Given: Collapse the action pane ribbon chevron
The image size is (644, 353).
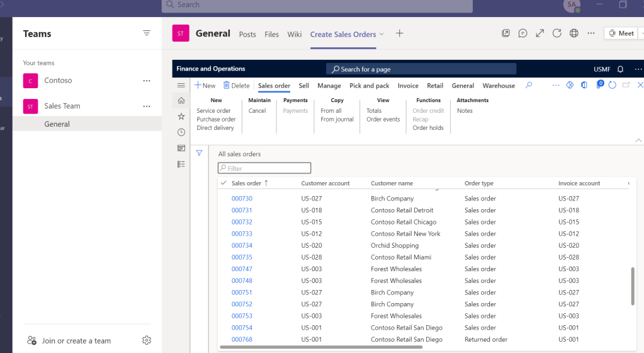Looking at the screenshot, I should click(638, 140).
